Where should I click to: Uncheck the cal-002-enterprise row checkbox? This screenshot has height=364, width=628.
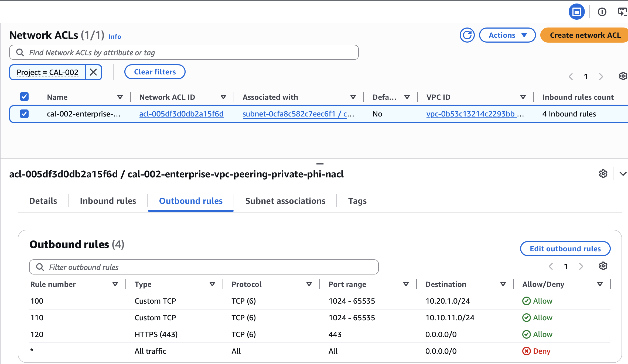point(24,114)
